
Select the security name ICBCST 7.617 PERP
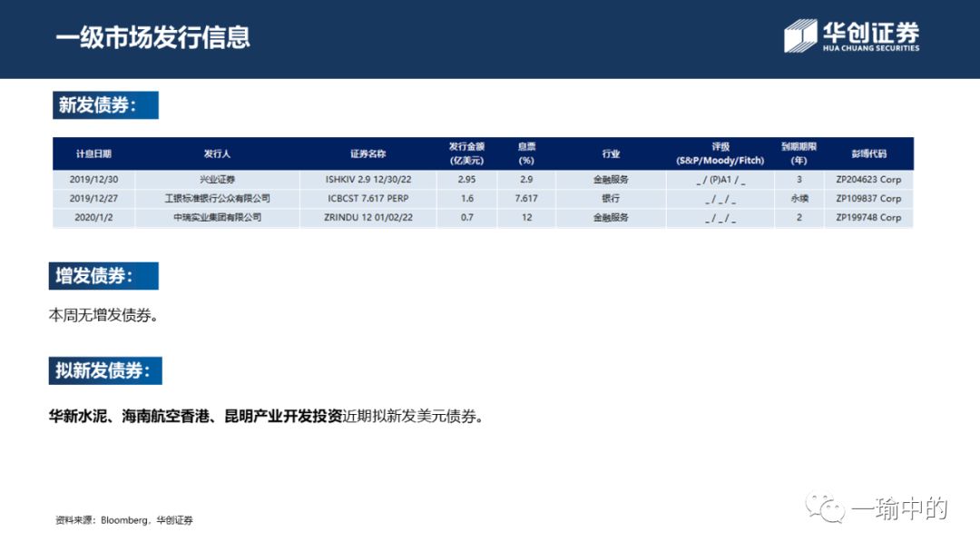368,198
